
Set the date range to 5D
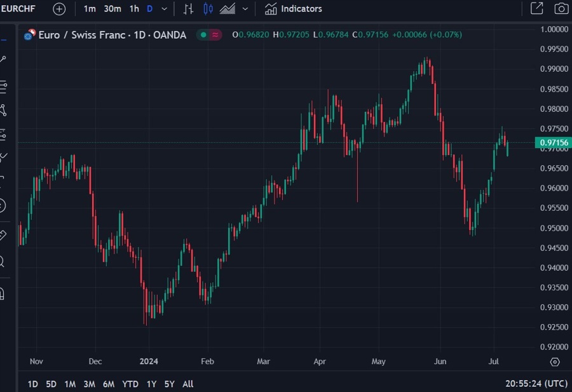click(x=51, y=384)
